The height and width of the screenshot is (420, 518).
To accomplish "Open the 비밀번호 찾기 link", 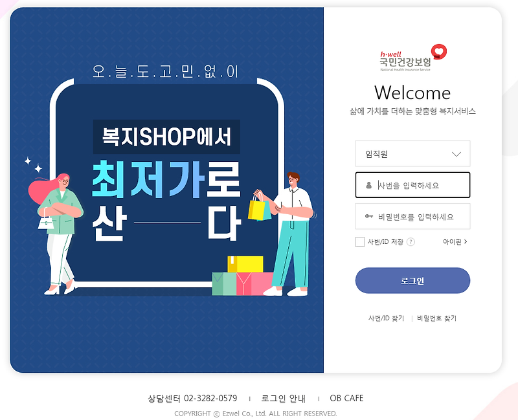I will pos(436,318).
